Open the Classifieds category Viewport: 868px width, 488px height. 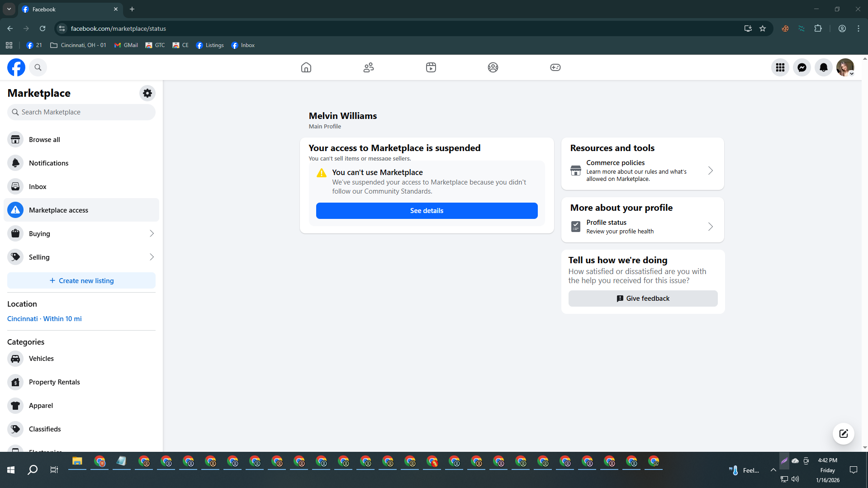[81, 429]
